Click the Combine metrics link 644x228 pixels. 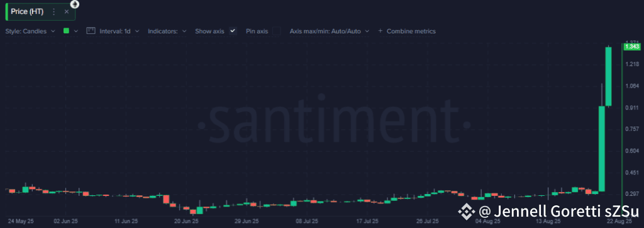[411, 31]
